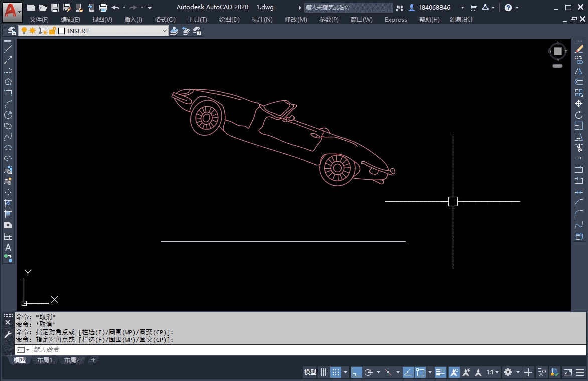Click the Erase tool in modify toolbar
The width and height of the screenshot is (588, 381).
[x=579, y=49]
